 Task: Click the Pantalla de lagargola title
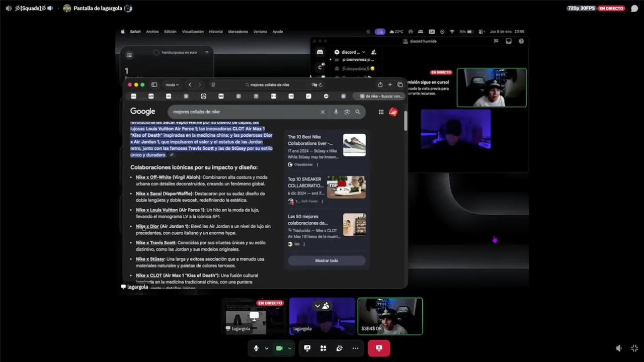(x=98, y=9)
